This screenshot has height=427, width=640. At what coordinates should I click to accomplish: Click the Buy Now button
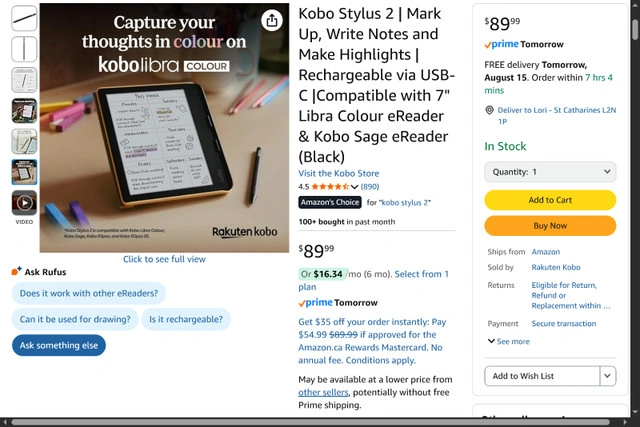(x=550, y=226)
